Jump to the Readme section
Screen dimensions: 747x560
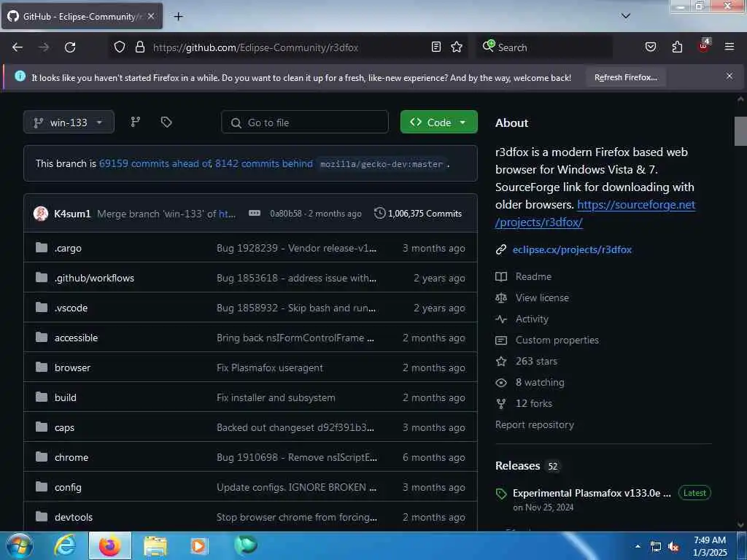(533, 276)
